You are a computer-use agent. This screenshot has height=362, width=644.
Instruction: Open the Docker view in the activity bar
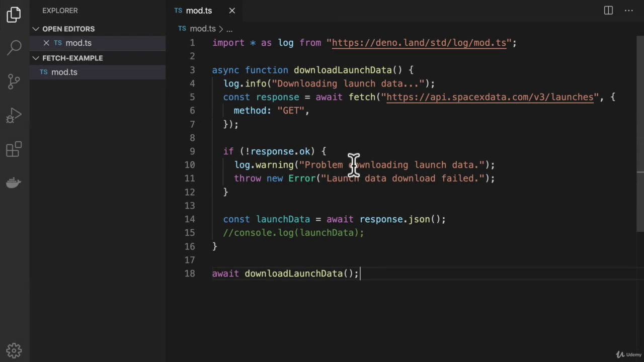click(14, 183)
